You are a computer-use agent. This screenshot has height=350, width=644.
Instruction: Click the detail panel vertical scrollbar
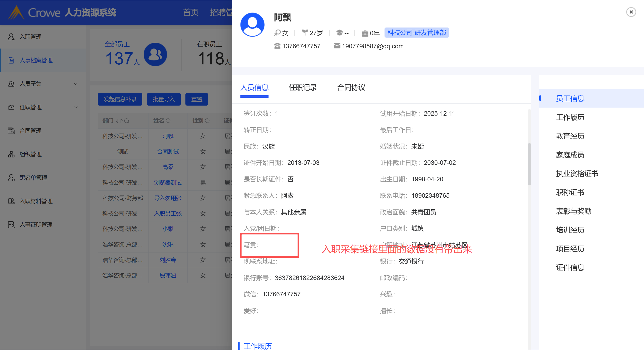[529, 164]
